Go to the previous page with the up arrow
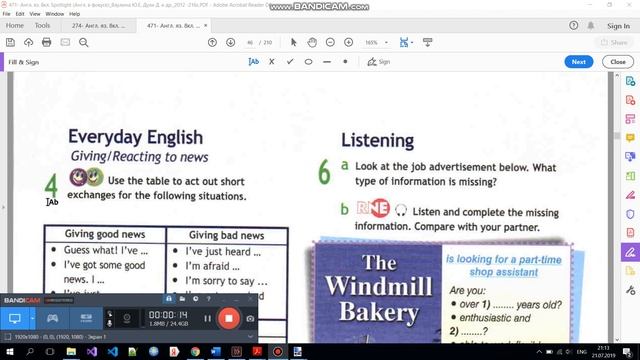 pos(212,42)
